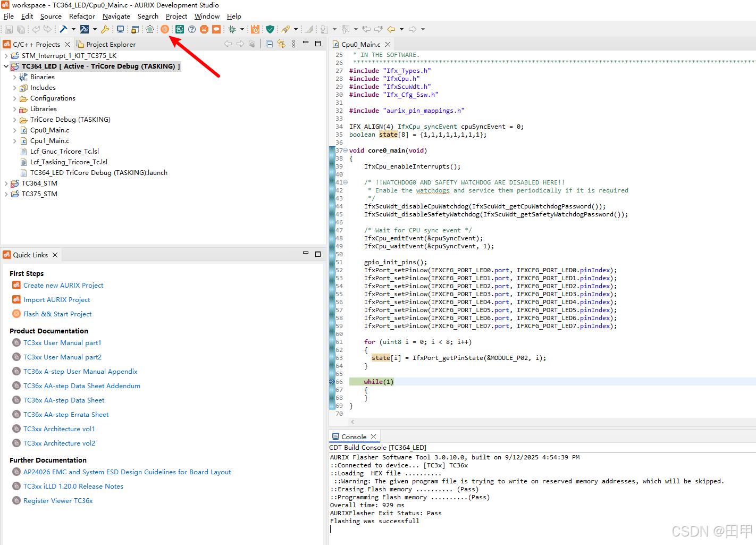Open the Navigate menu
Viewport: 756px width, 545px height.
tap(116, 16)
